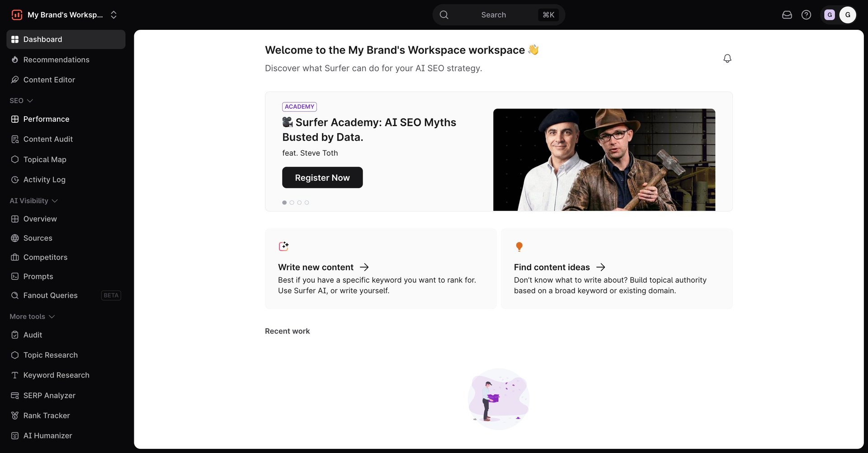Viewport: 868px width, 453px height.
Task: Select the third carousel dot
Action: point(299,203)
